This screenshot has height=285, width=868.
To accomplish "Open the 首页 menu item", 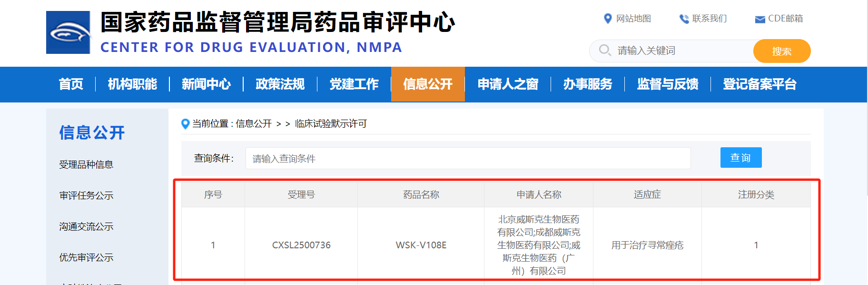I will [x=71, y=84].
